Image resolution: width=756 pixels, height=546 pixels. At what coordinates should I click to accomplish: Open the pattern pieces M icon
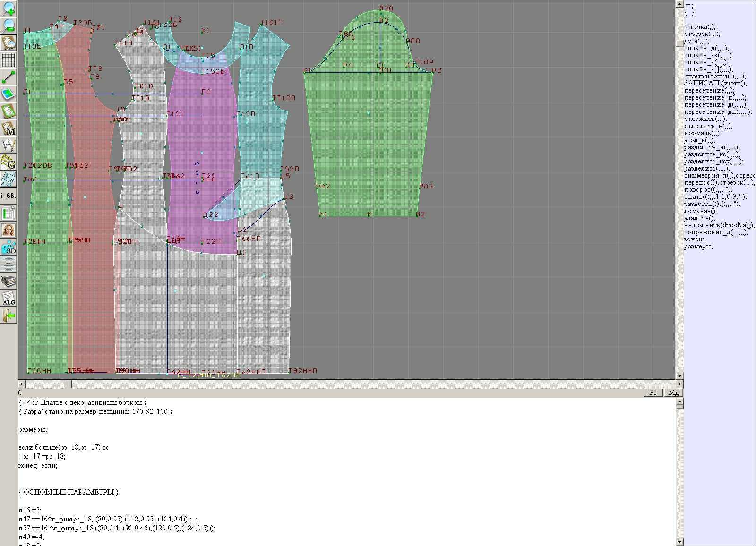click(x=9, y=128)
